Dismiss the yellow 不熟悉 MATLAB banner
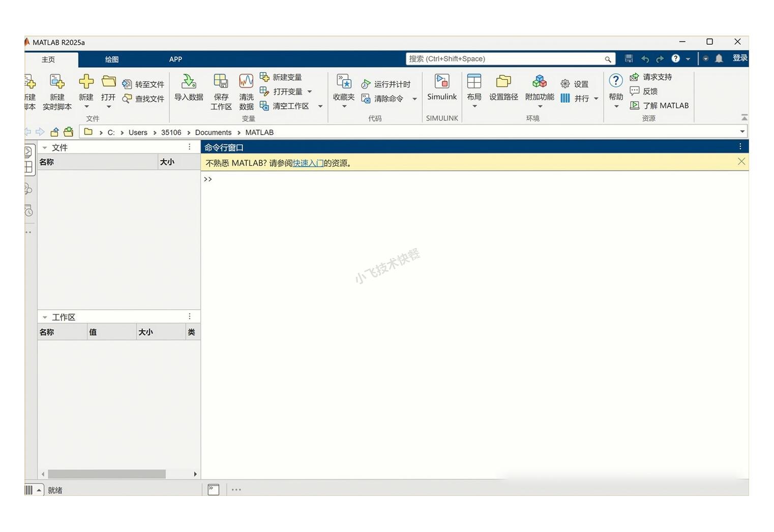Image resolution: width=774 pixels, height=532 pixels. (741, 162)
